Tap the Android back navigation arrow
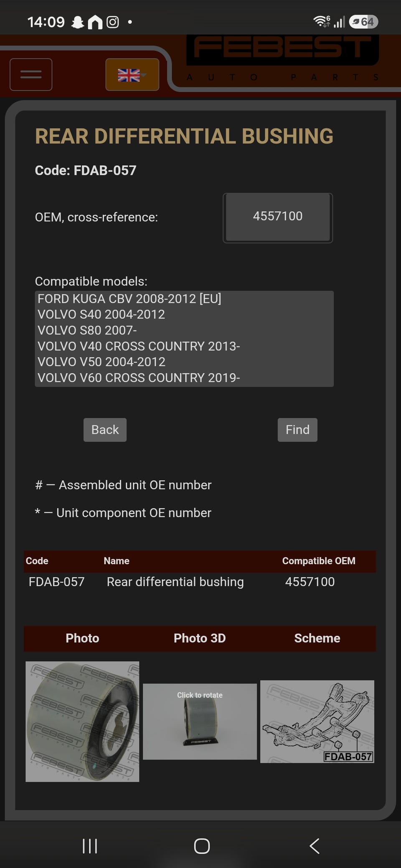Viewport: 401px width, 868px height. click(315, 846)
